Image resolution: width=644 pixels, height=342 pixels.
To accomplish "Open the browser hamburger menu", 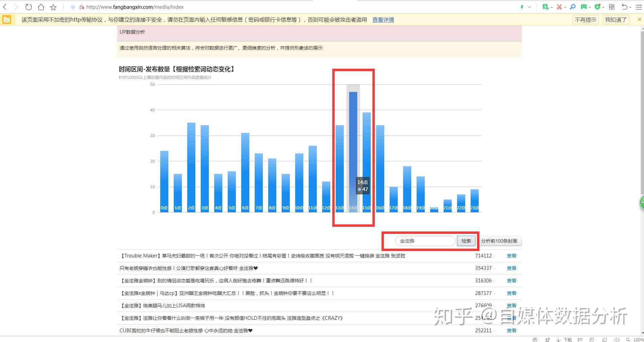I will [x=639, y=7].
